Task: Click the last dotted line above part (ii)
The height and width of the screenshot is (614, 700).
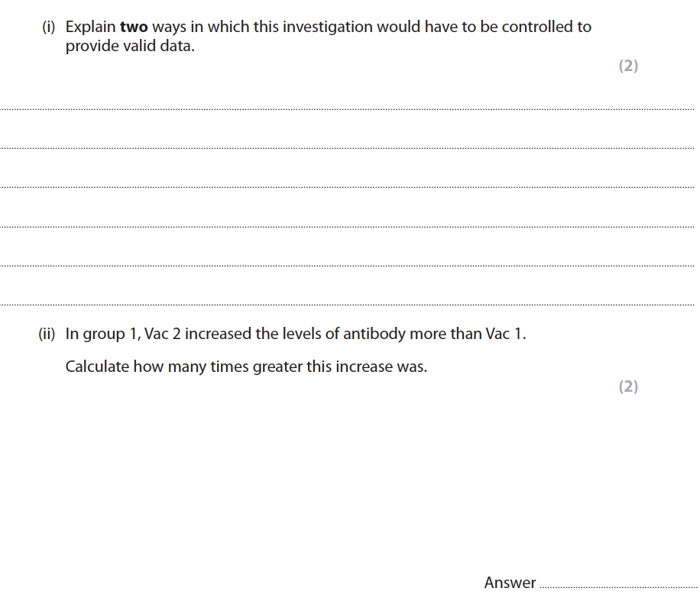Action: 348,304
